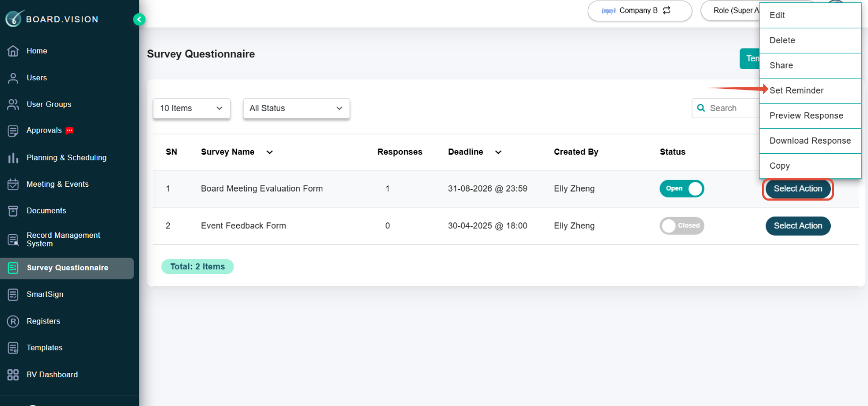Image resolution: width=868 pixels, height=406 pixels.
Task: Click the Board.Vision logo icon
Action: [x=14, y=19]
